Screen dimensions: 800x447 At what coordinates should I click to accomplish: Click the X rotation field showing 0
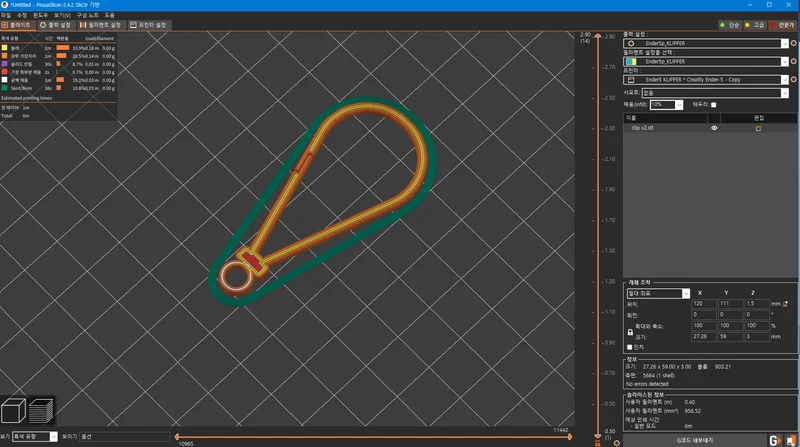(703, 315)
